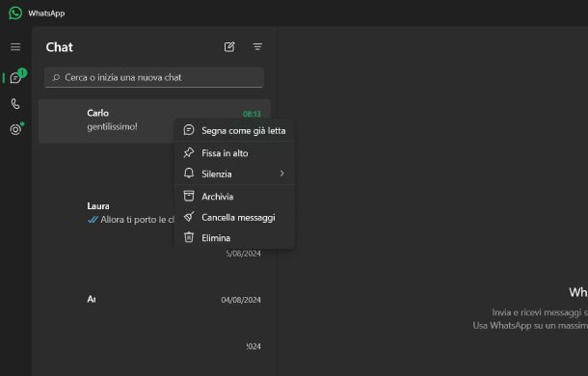Image resolution: width=588 pixels, height=376 pixels.
Task: Open the chat filter icon
Action: [x=257, y=47]
